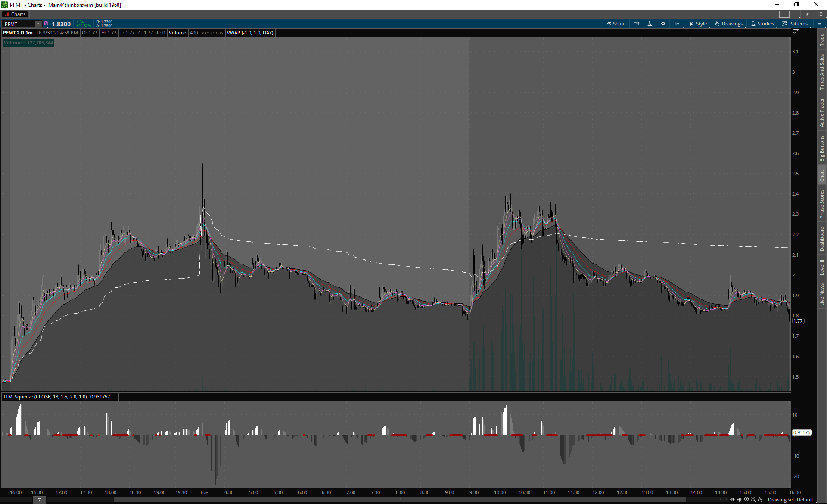This screenshot has height=504, width=827.
Task: Toggle the pin window icon
Action: (x=807, y=14)
